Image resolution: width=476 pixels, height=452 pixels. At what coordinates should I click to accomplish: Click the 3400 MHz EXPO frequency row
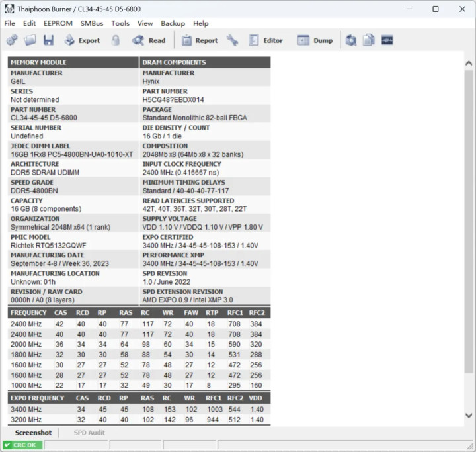(139, 410)
